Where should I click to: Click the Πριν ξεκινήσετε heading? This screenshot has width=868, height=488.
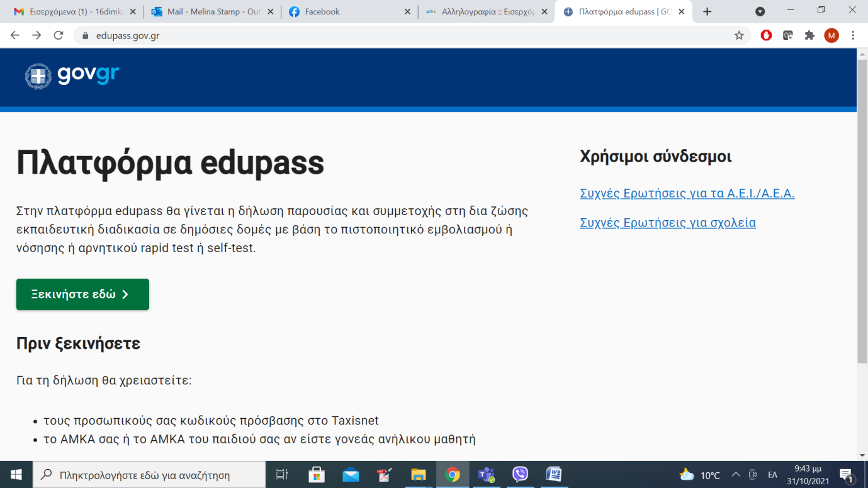tap(78, 343)
